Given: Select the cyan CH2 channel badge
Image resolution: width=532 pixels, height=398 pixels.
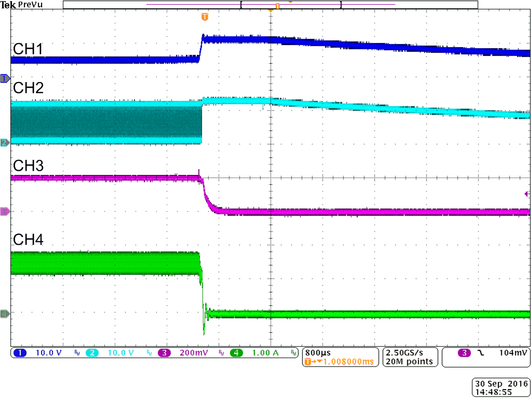Looking at the screenshot, I should pyautogui.click(x=91, y=353).
